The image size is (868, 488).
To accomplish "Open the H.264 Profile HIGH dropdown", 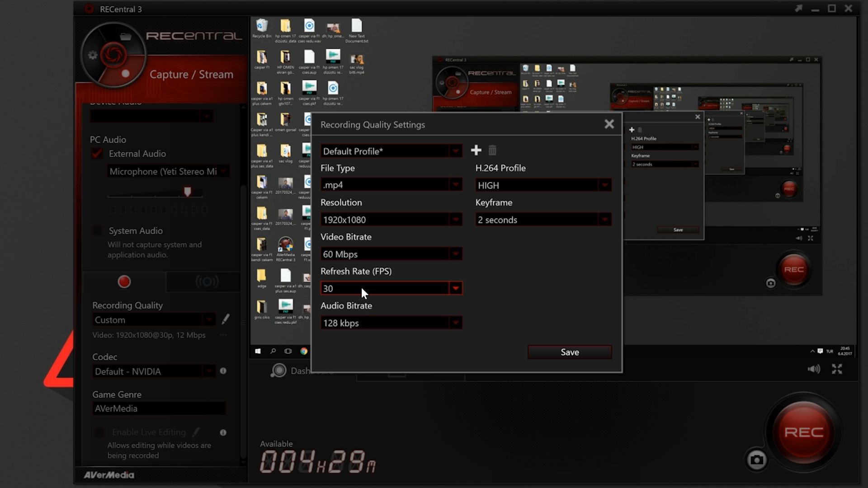I will tap(543, 185).
